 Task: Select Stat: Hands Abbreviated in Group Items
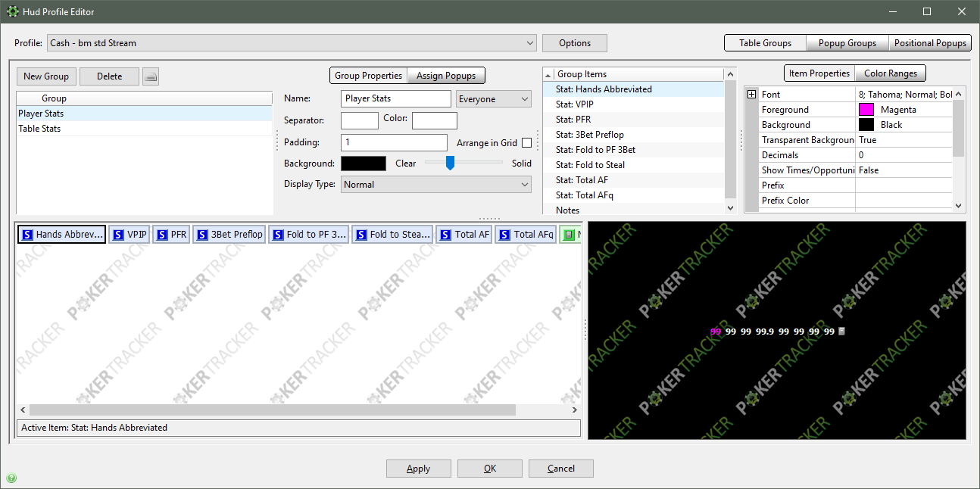634,89
